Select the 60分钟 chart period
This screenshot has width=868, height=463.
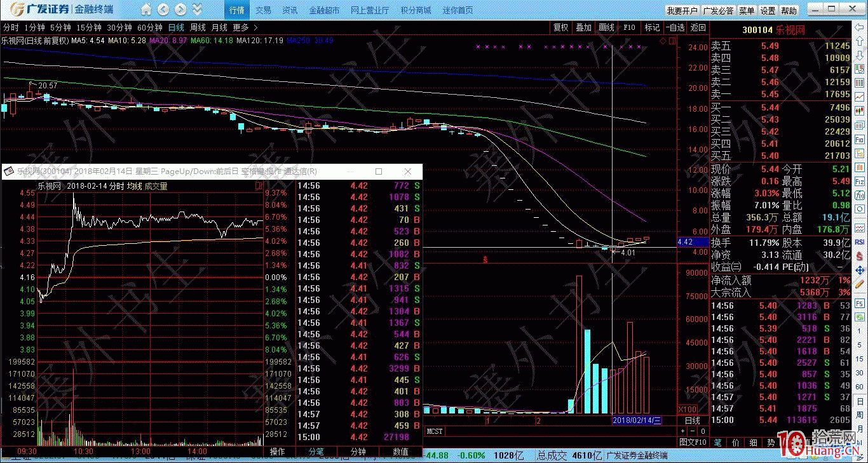click(x=150, y=28)
